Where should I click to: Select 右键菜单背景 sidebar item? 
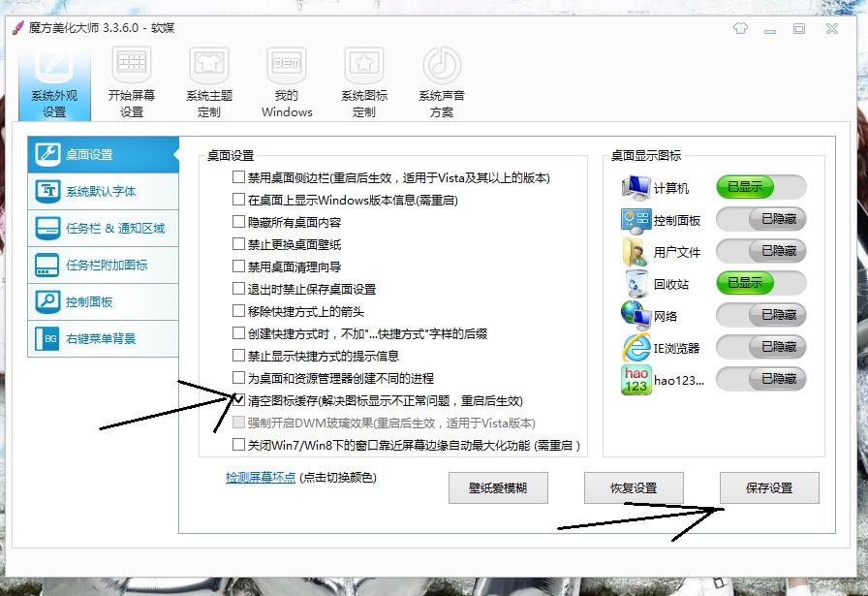pos(103,338)
